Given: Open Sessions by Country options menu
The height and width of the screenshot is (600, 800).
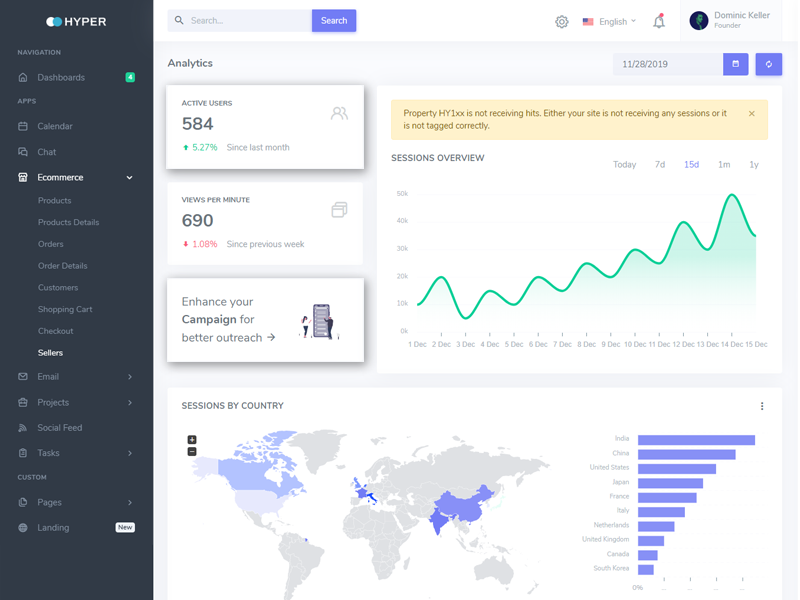Looking at the screenshot, I should [761, 406].
